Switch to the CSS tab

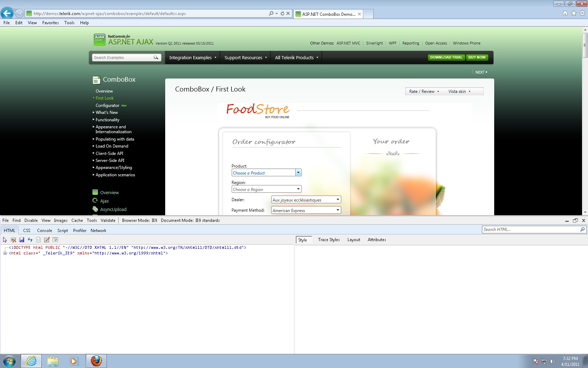coord(27,231)
